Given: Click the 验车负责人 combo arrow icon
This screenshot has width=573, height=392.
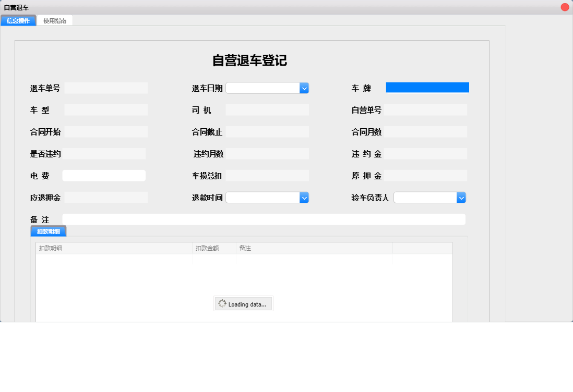Looking at the screenshot, I should (x=461, y=197).
